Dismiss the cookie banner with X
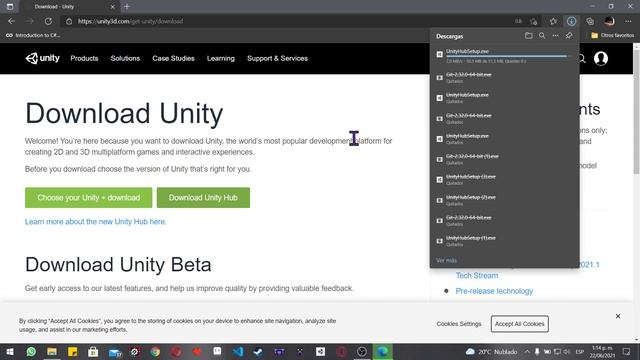 coord(618,316)
